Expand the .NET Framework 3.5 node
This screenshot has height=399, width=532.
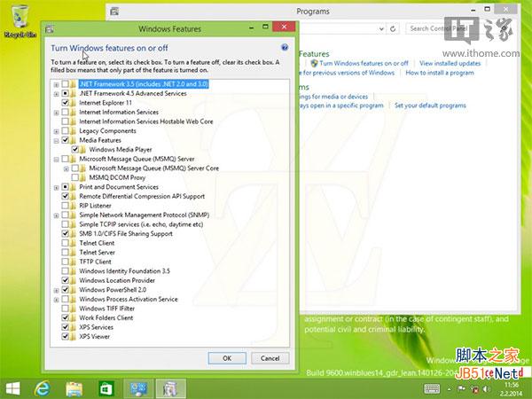57,84
